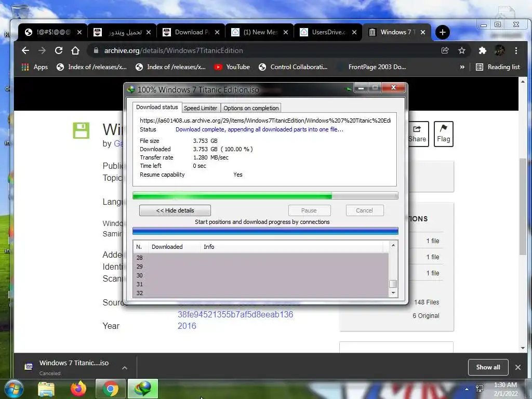532x399 pixels.
Task: Click the Pause button in IDM dialog
Action: tap(309, 210)
